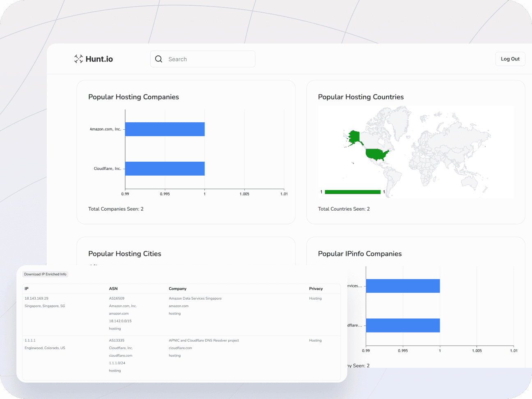Click the 'Amazon.com, Inc.' axis label in chart

coord(105,129)
